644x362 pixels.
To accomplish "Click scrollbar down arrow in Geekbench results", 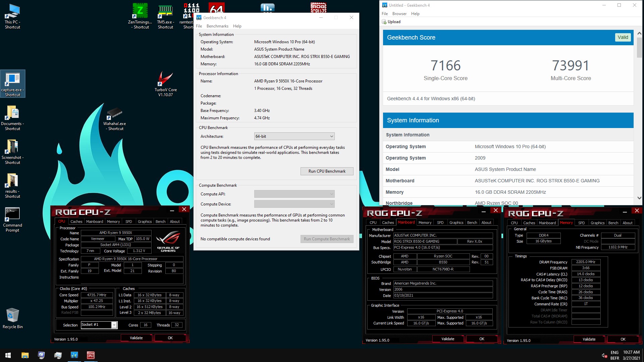I will click(639, 198).
